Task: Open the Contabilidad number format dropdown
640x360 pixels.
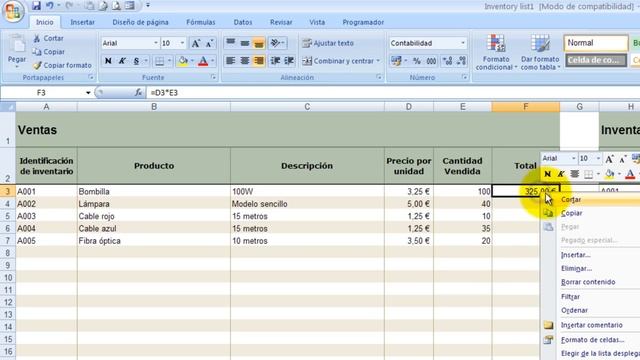Action: tap(462, 43)
